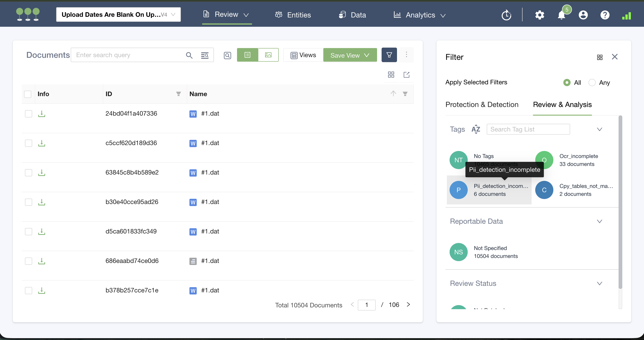Switch to image gallery view icon
Viewport: 644px width, 340px height.
point(268,55)
